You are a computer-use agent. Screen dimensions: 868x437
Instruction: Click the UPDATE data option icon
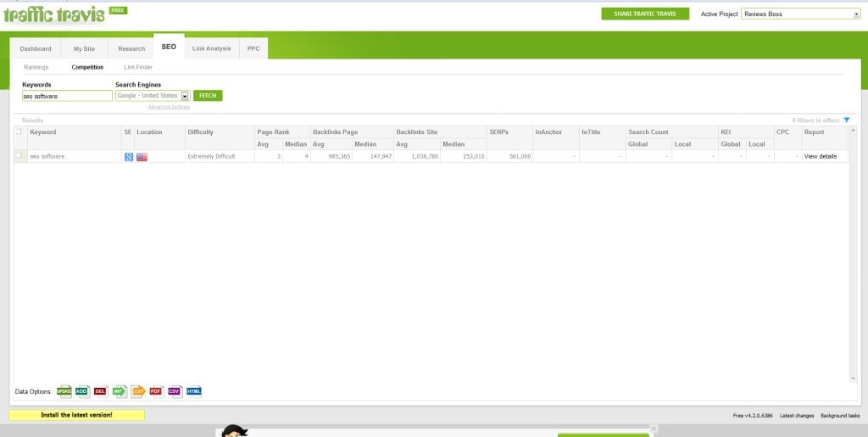64,391
